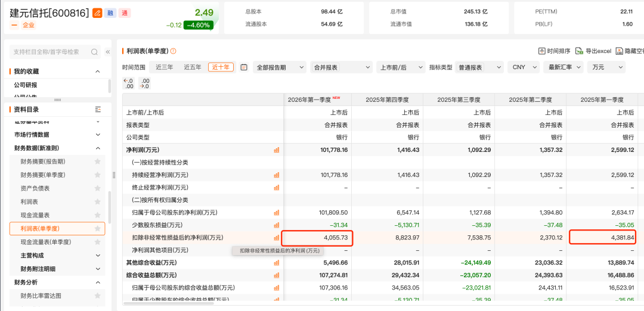This screenshot has height=311, width=644.
Task: Click sidebar search input field
Action: [55, 52]
